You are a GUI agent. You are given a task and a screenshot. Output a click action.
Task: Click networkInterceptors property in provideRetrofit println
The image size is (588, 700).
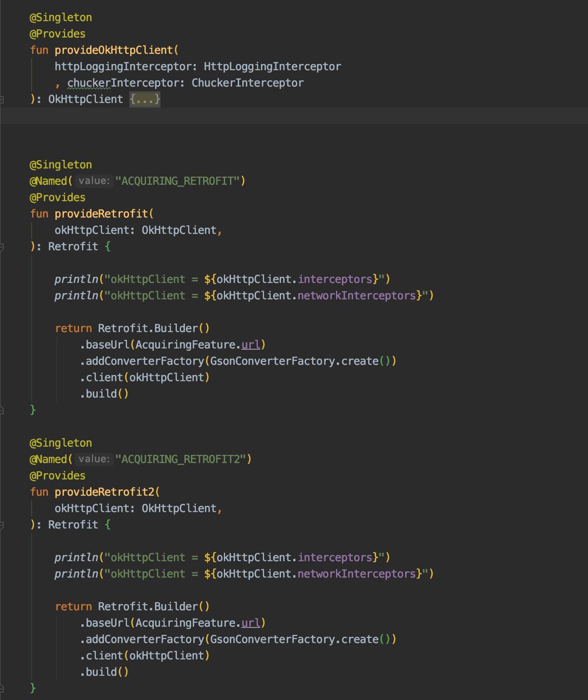click(357, 295)
